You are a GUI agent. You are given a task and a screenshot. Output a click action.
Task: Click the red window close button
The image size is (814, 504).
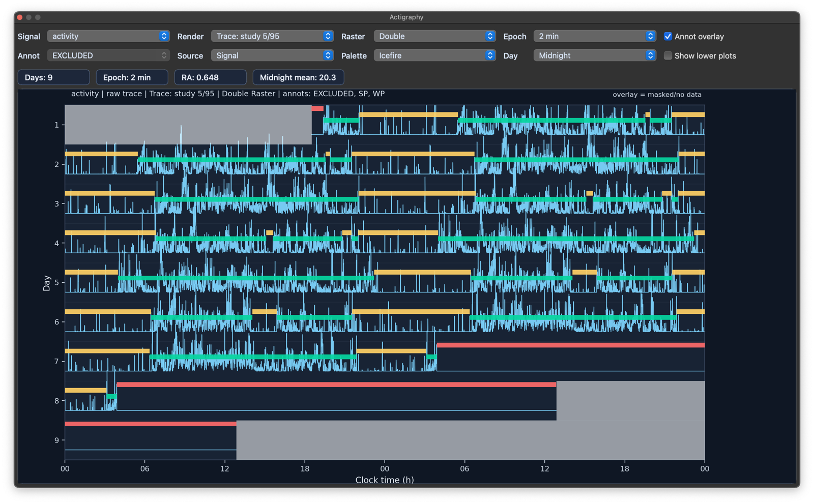pos(20,17)
